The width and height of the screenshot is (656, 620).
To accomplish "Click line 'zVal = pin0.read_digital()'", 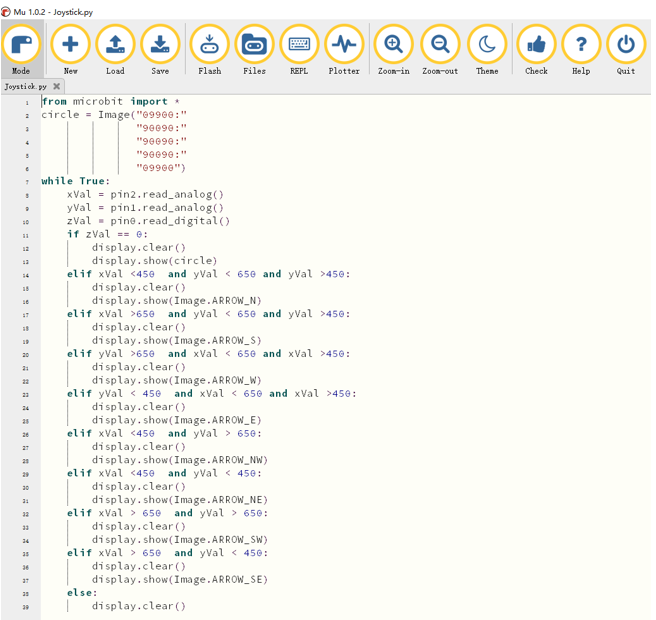I will tap(148, 221).
